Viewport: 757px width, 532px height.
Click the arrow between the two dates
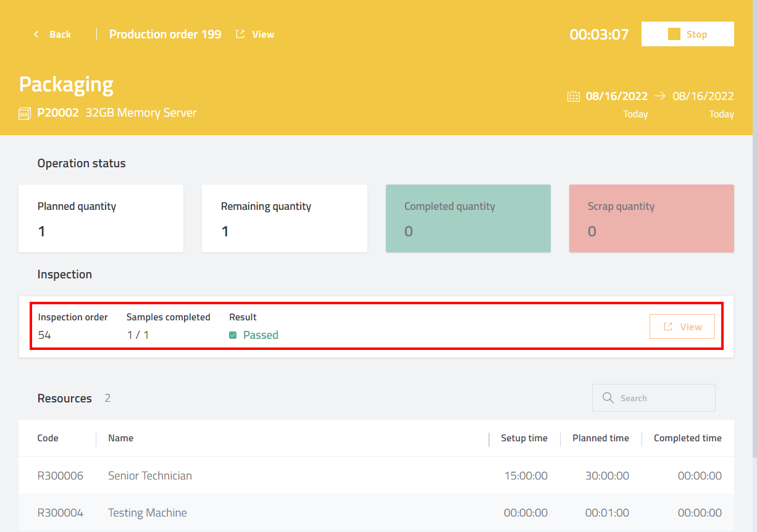[x=660, y=96]
